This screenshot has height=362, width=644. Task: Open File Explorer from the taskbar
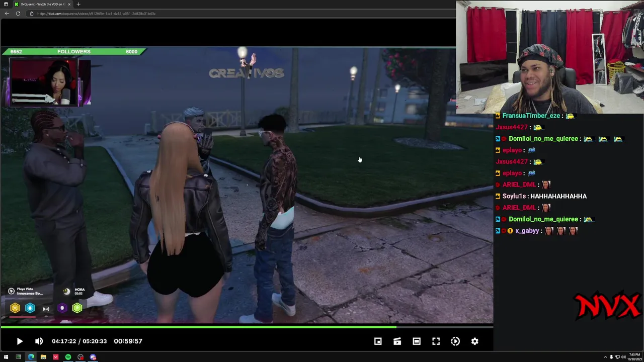[x=43, y=357]
